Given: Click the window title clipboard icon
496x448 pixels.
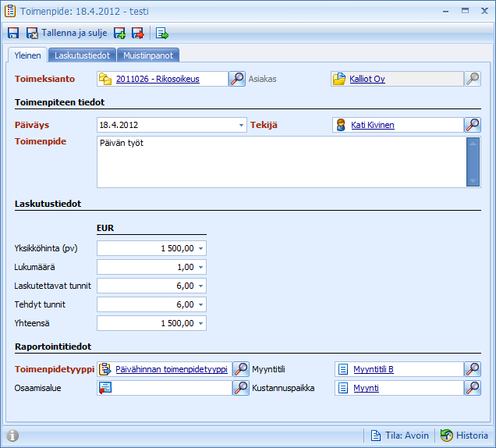Looking at the screenshot, I should click(10, 11).
